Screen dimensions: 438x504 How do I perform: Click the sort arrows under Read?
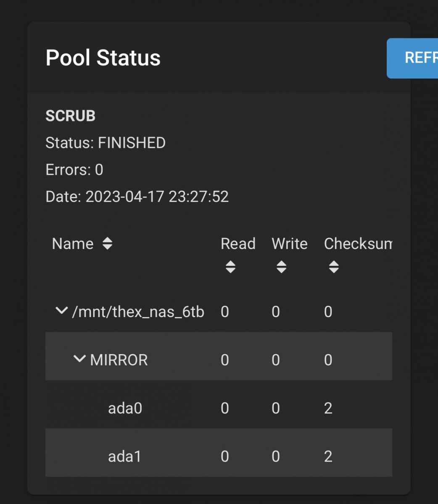tap(230, 267)
